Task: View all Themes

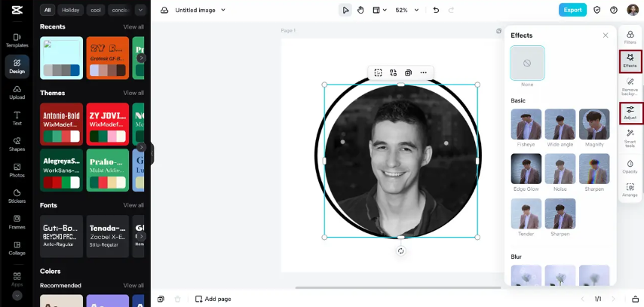Action: coord(133,93)
